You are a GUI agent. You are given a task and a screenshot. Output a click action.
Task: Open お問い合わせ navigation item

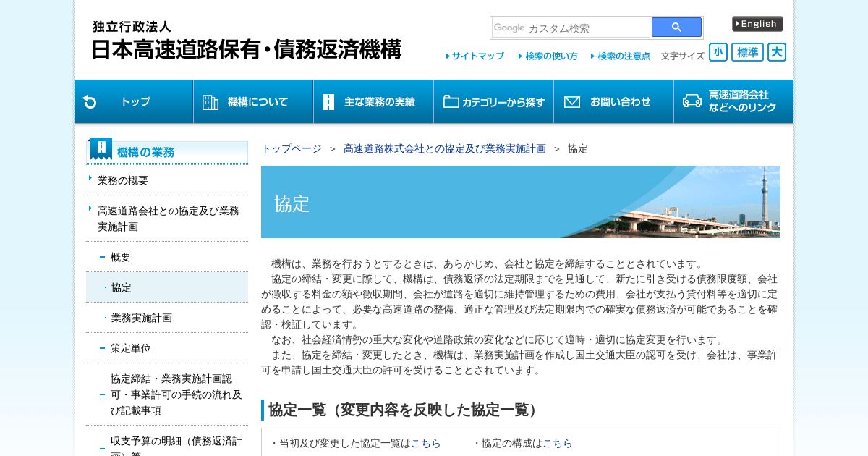pyautogui.click(x=613, y=101)
